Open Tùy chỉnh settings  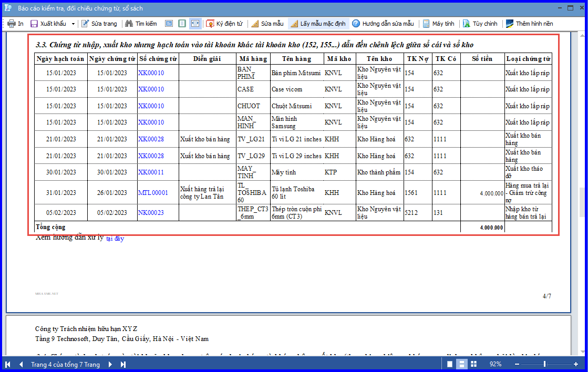pyautogui.click(x=480, y=24)
